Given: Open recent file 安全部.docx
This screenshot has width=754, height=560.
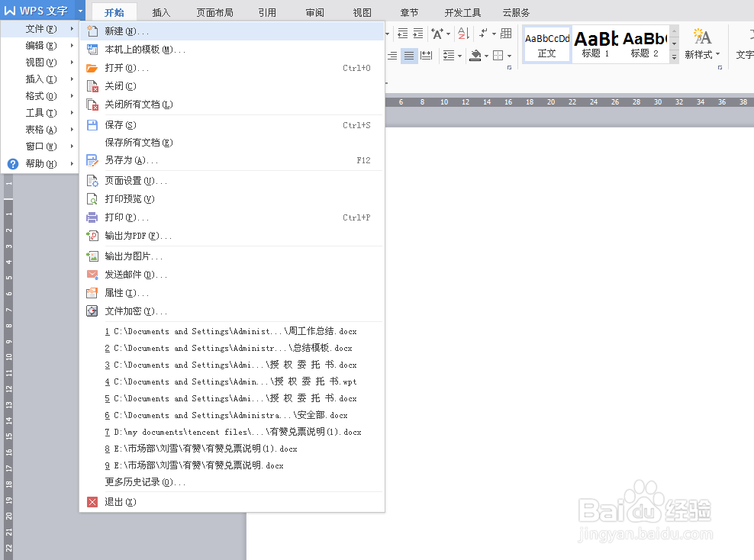Looking at the screenshot, I should [x=232, y=415].
